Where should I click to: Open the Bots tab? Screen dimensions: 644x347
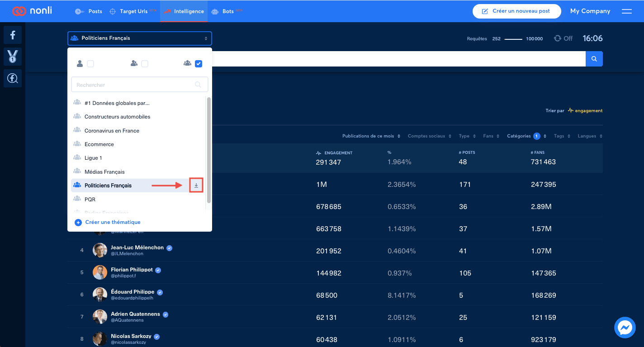pyautogui.click(x=227, y=11)
